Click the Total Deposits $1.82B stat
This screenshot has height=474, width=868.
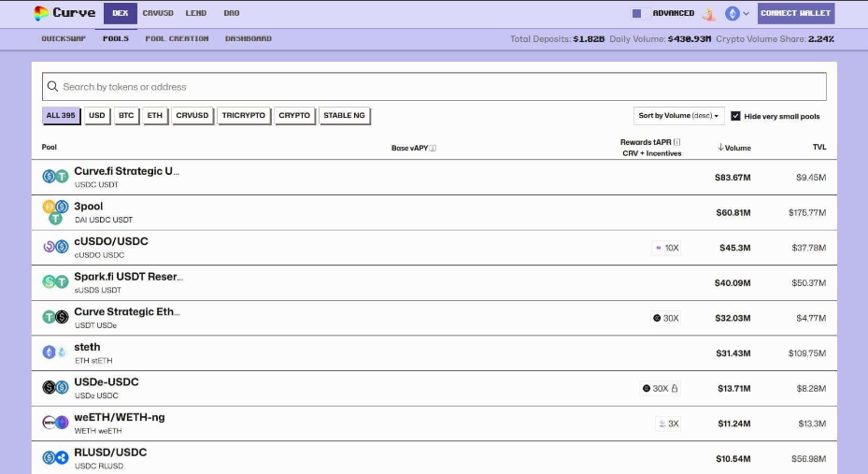click(558, 38)
